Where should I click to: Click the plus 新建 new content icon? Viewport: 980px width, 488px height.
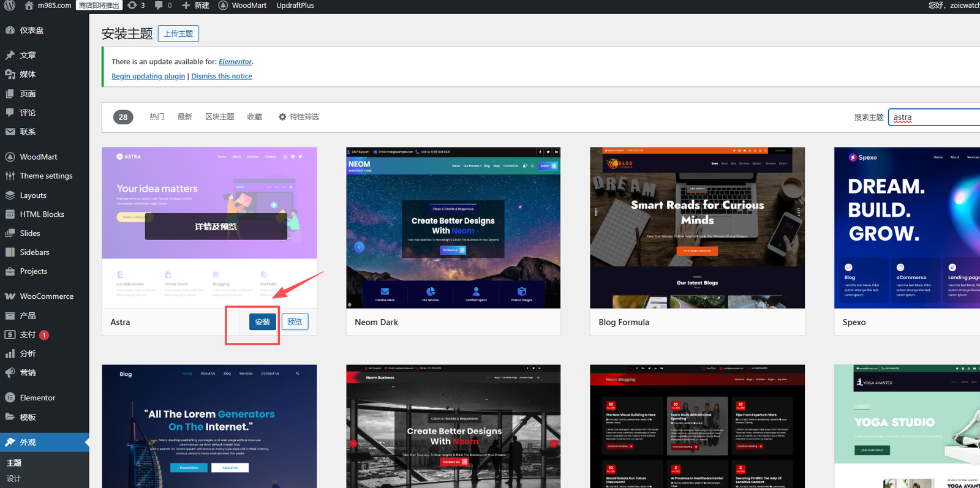click(x=186, y=6)
